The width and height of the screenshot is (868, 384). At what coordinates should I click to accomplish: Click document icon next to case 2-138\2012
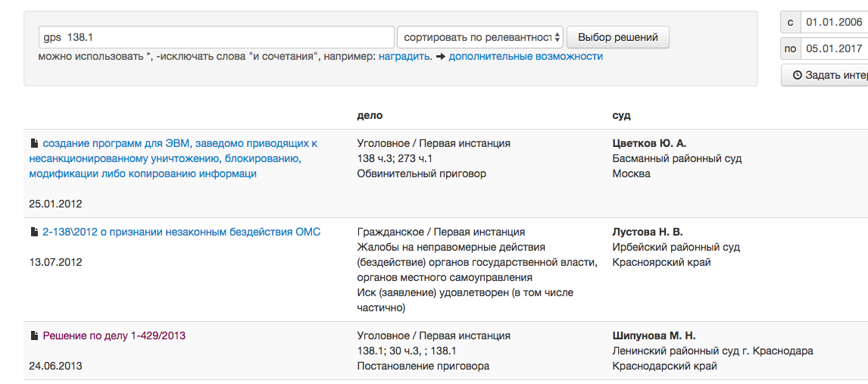coord(34,232)
